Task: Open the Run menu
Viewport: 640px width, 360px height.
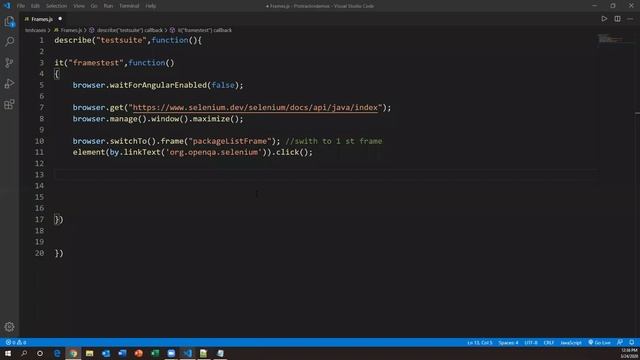Action: point(108,6)
